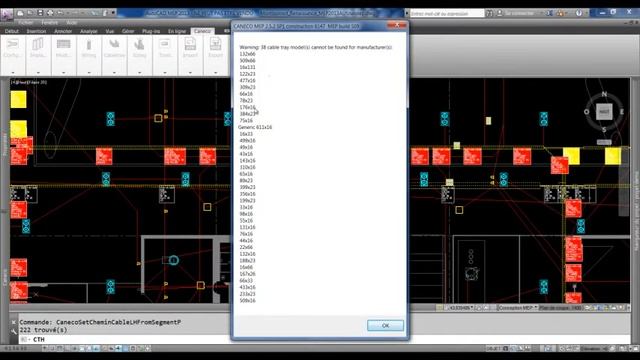Expand the Tools panel dropdown arrow

[x=165, y=73]
